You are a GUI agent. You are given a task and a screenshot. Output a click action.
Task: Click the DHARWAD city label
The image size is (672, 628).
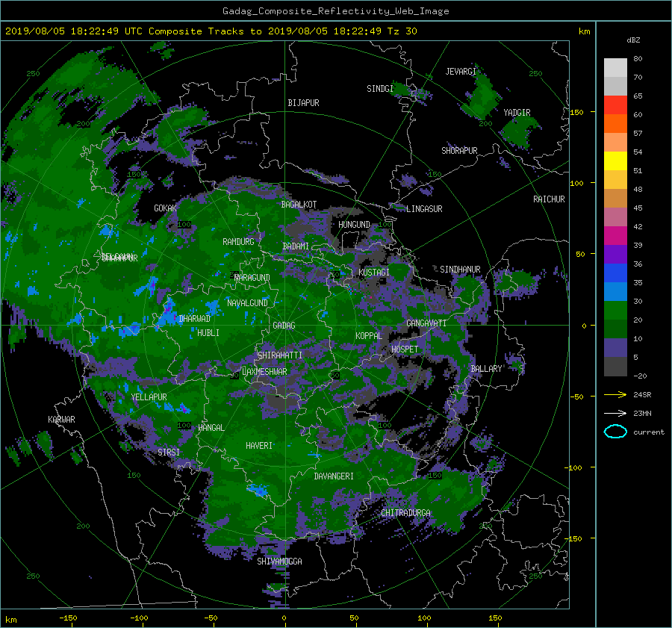[x=195, y=319]
